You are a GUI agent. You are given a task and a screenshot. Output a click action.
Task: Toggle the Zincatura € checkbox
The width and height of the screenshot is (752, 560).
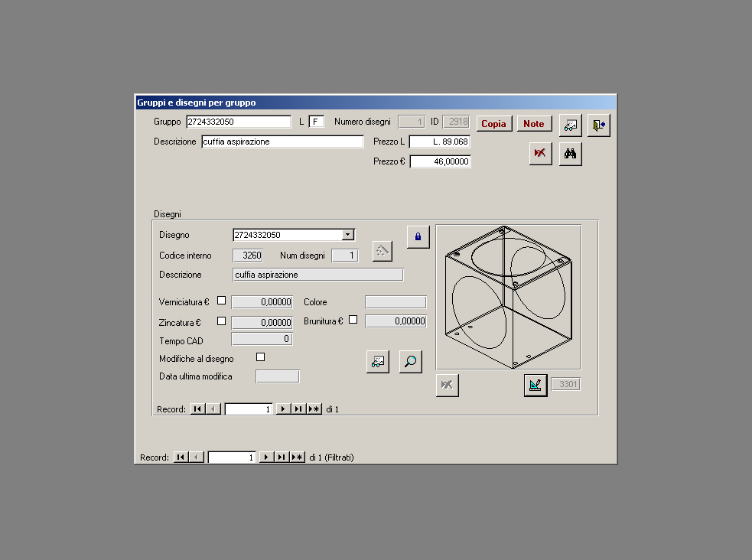pyautogui.click(x=221, y=321)
